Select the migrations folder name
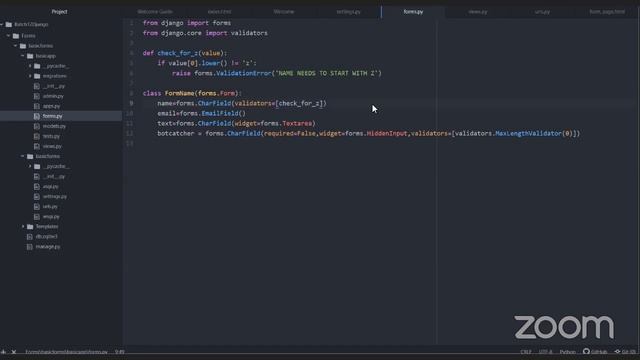640x360 pixels. [x=55, y=76]
